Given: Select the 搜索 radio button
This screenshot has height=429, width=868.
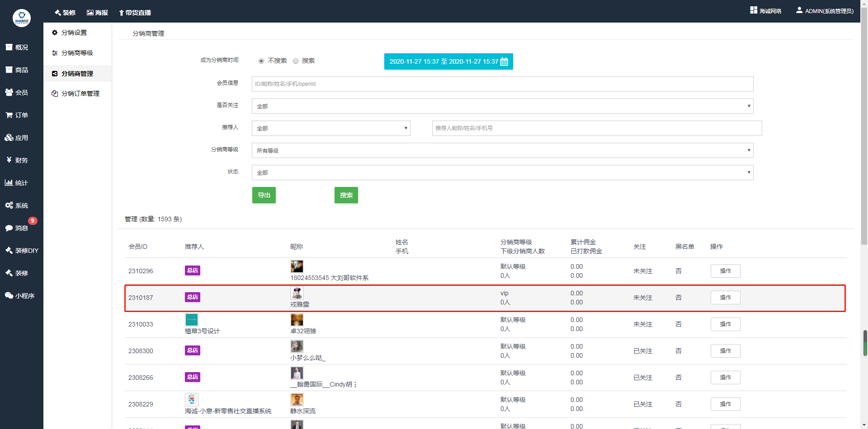Looking at the screenshot, I should pos(296,61).
